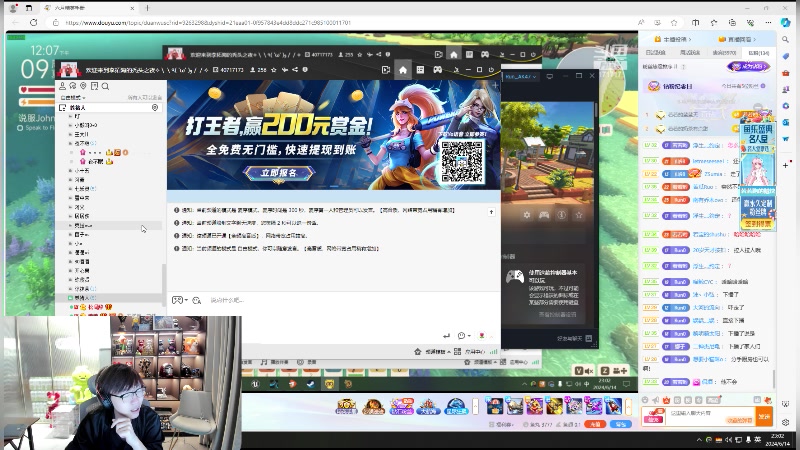The image size is (800, 450).
Task: Switch to the first tab above Douyu chat
Action: [656, 53]
